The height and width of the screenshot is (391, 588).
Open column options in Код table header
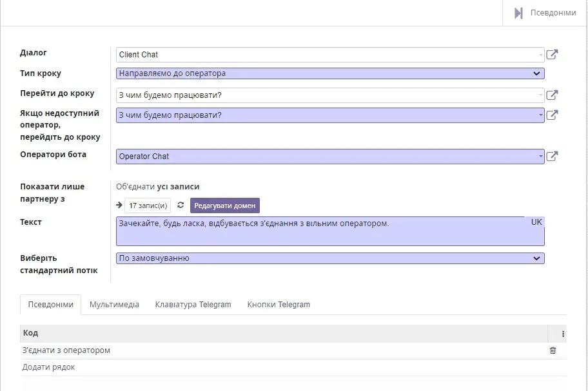coord(563,334)
